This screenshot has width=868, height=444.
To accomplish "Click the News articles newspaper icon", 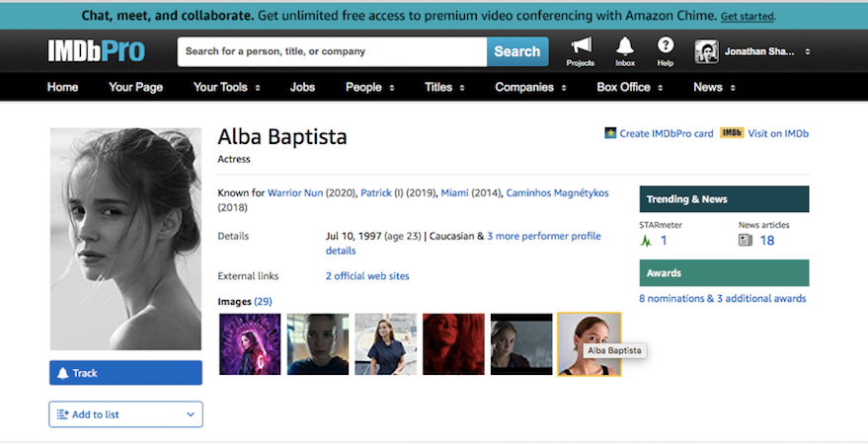I will [746, 241].
